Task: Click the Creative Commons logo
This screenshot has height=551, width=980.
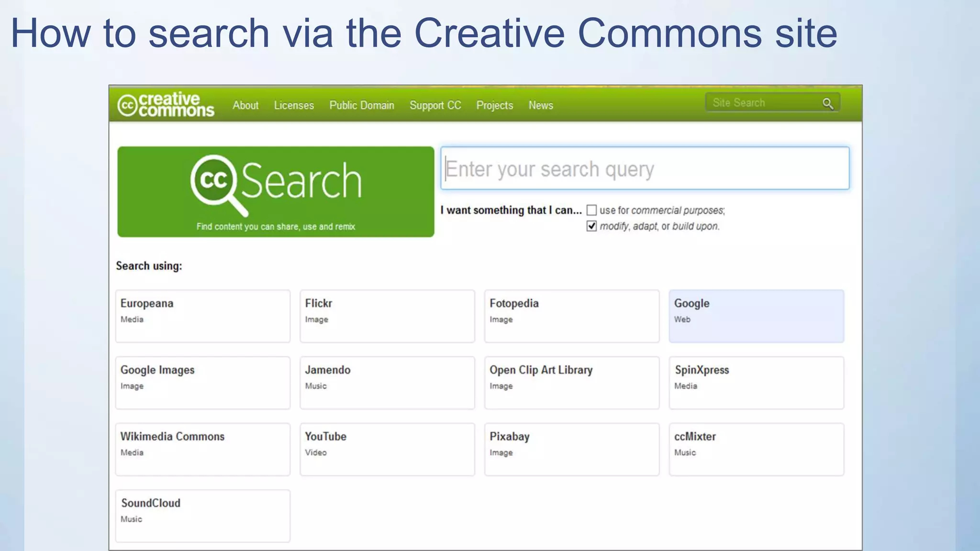Action: pyautogui.click(x=166, y=105)
